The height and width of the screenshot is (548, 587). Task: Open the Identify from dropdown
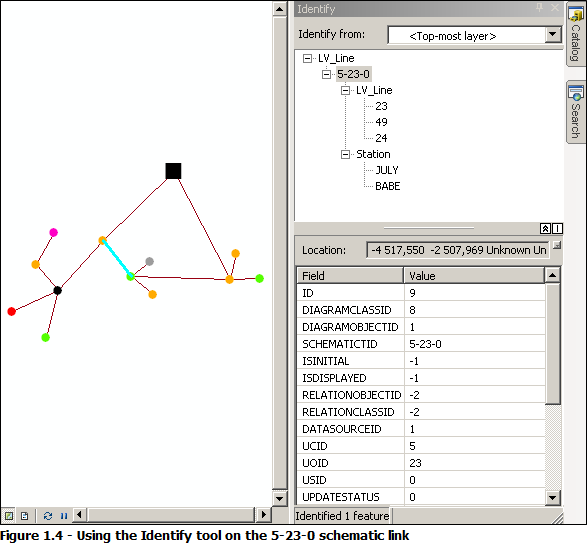click(553, 35)
